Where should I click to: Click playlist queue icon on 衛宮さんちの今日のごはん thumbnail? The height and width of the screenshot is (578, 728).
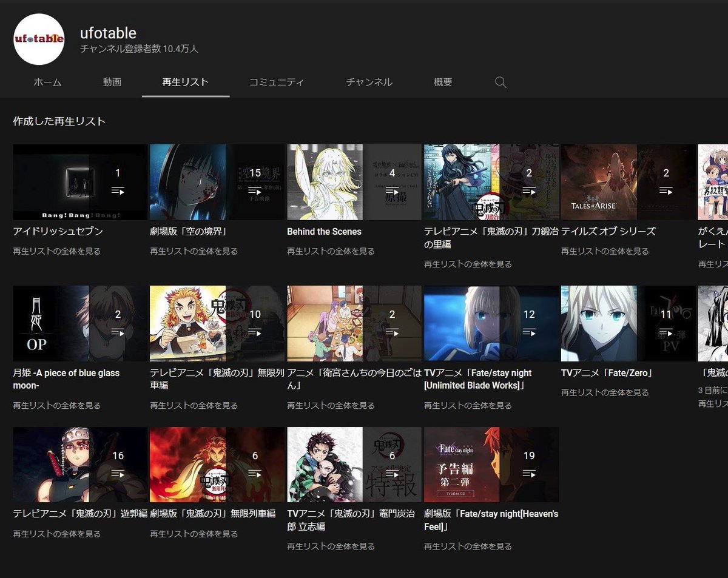392,332
